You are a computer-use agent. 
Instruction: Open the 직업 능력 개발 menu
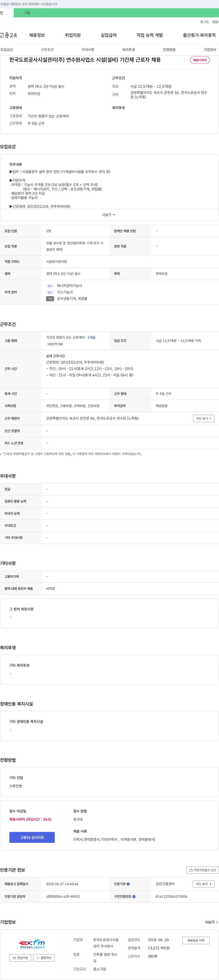click(150, 35)
